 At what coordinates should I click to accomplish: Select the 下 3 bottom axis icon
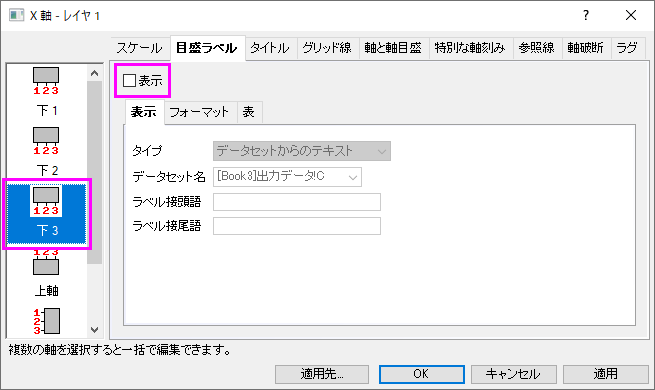coord(46,201)
